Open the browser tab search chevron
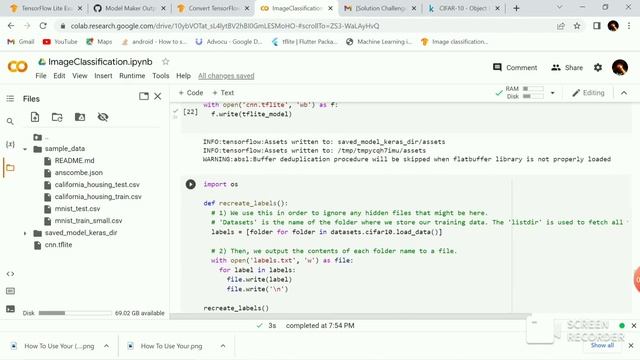This screenshot has height=360, width=640. pos(560,7)
